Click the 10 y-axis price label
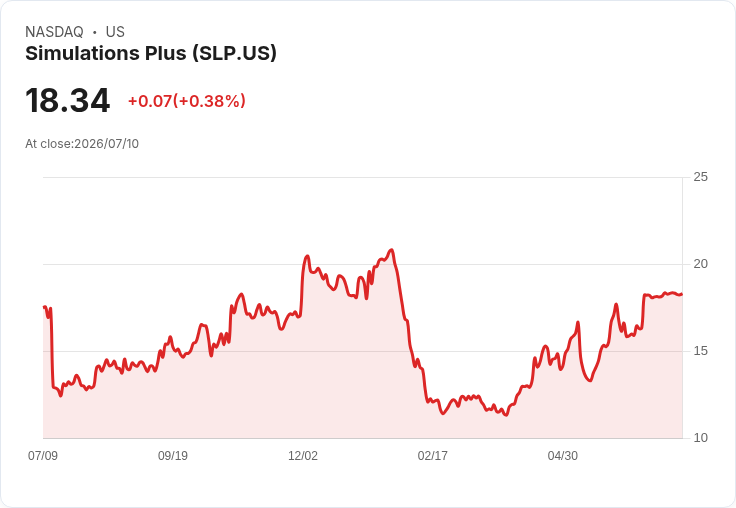The width and height of the screenshot is (736, 508). 700,438
